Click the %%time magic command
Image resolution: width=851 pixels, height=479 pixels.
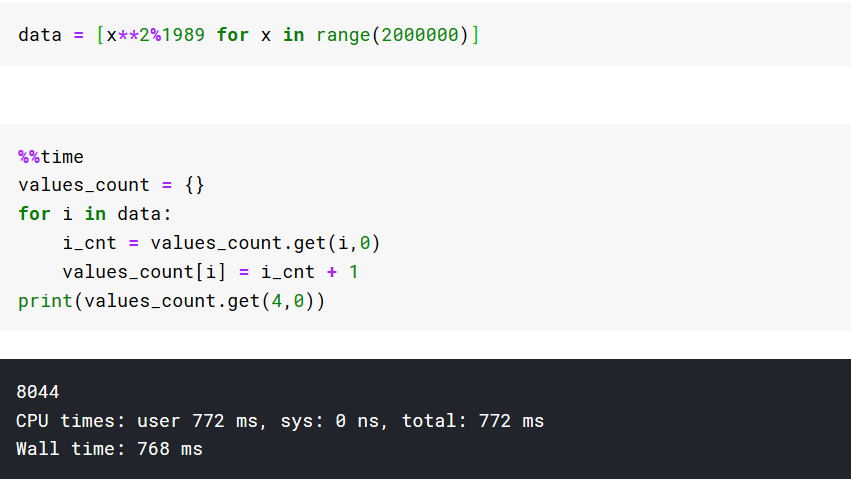coord(51,157)
